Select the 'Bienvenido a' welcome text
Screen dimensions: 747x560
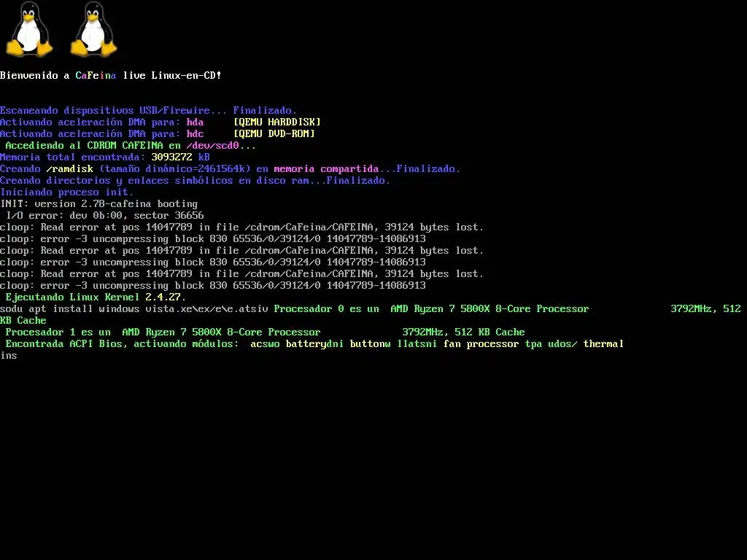click(35, 75)
